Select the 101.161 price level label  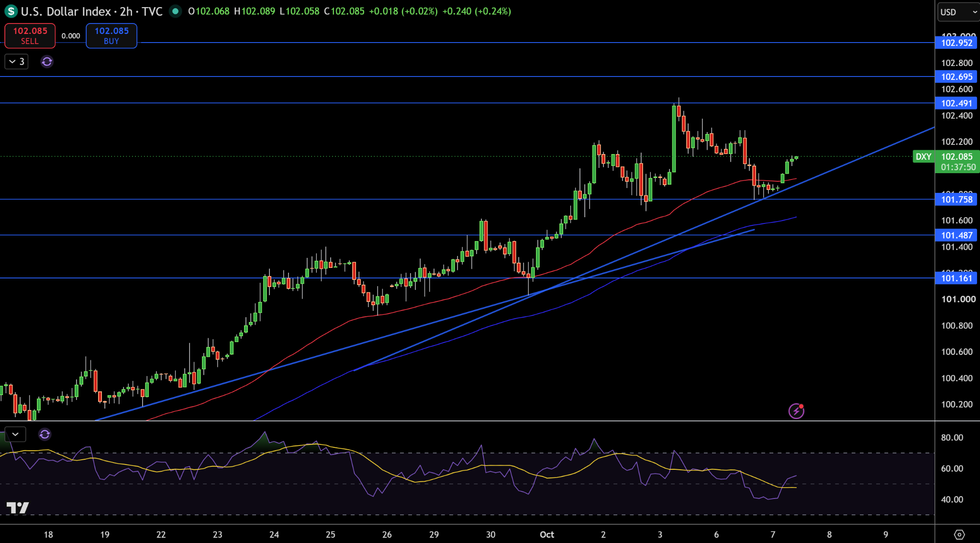(957, 278)
